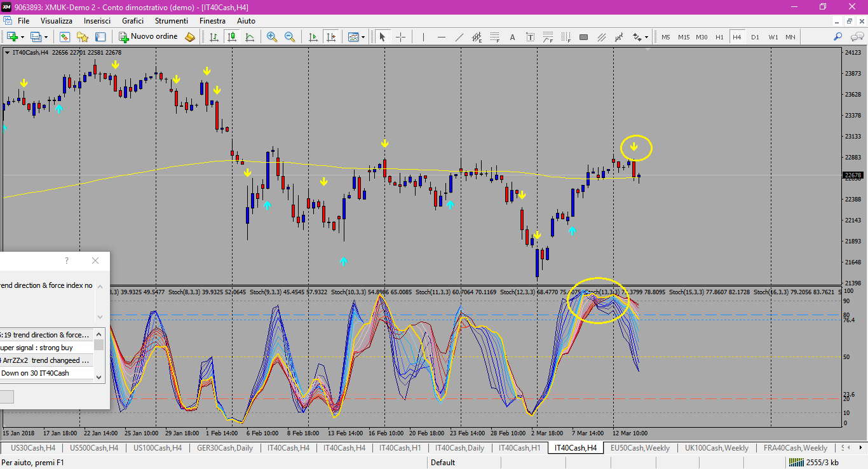Image resolution: width=868 pixels, height=469 pixels.
Task: Select the trendline drawing tool
Action: [459, 37]
